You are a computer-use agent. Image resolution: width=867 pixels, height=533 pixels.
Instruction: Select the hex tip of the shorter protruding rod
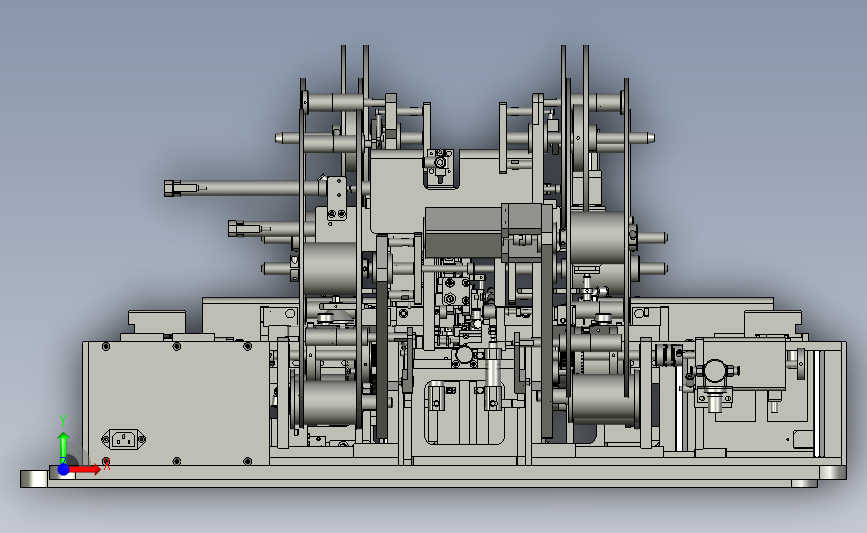tap(236, 228)
